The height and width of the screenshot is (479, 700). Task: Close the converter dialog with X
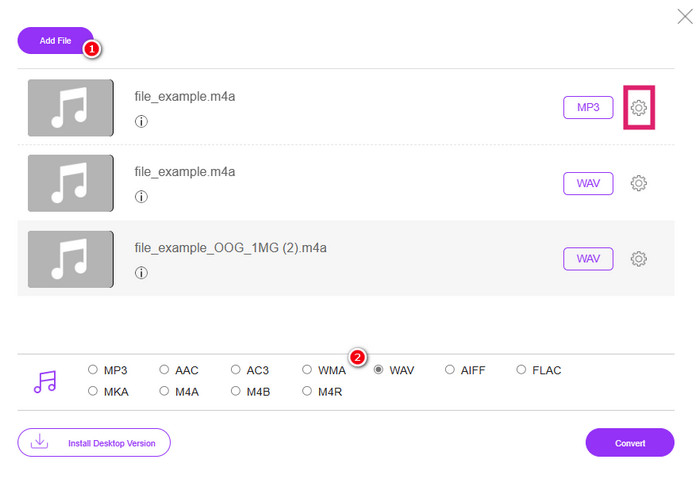pos(685,15)
